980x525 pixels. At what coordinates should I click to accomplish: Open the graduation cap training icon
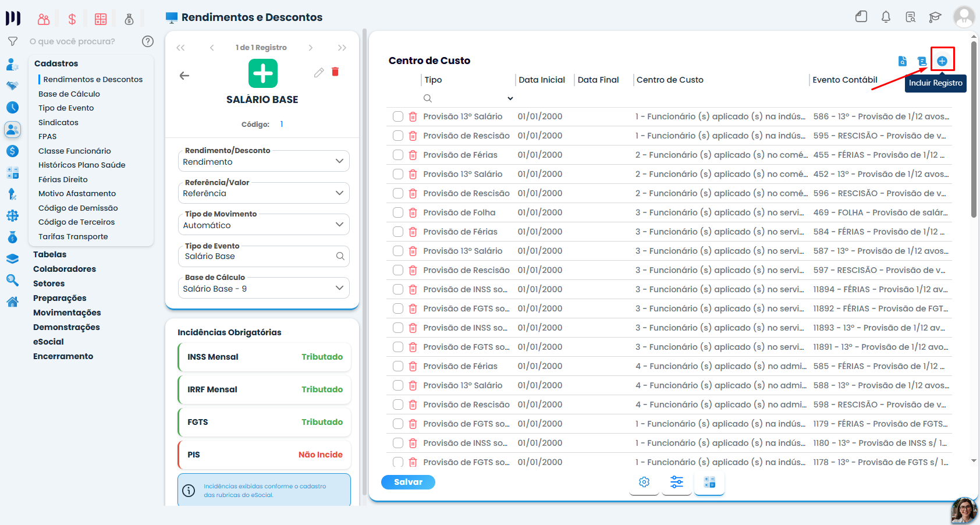(x=935, y=17)
